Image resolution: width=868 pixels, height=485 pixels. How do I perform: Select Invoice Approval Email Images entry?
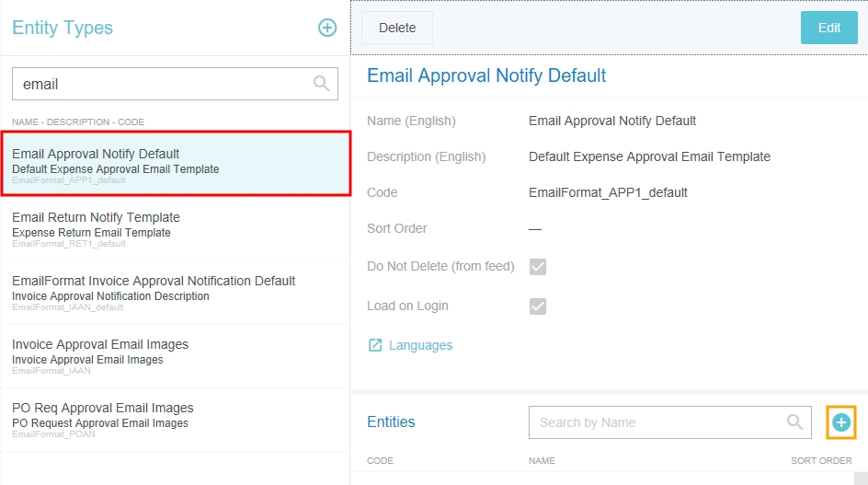[175, 356]
